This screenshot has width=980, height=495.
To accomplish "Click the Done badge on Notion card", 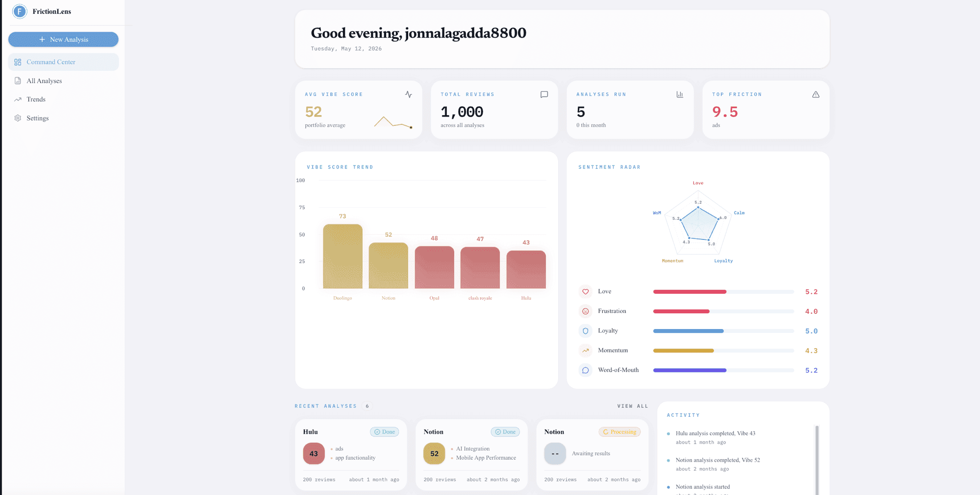I will coord(505,432).
